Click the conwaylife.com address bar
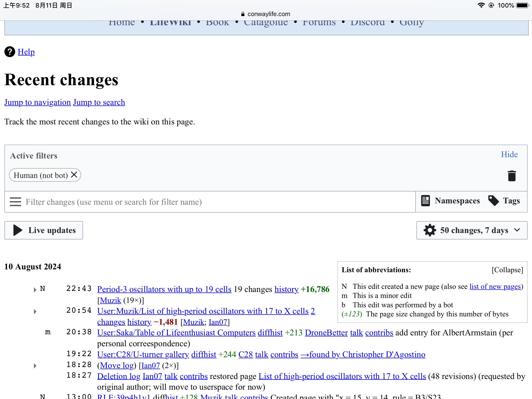 (266, 14)
